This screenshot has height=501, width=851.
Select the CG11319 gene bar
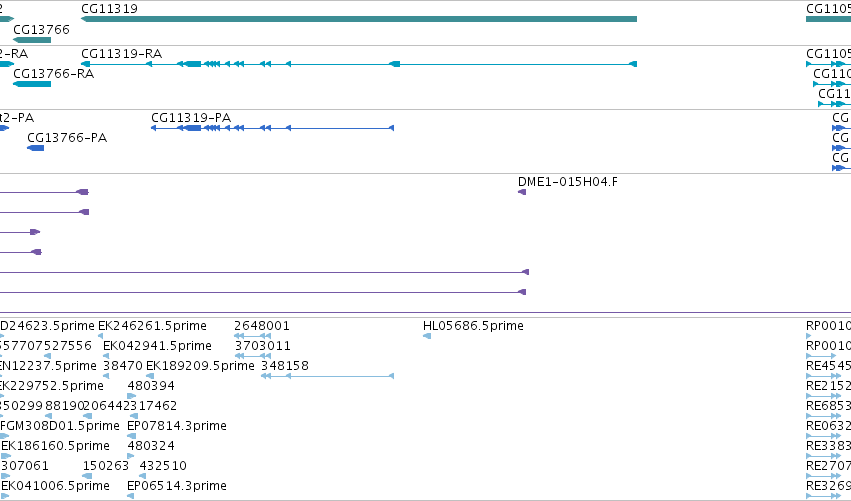coord(359,19)
